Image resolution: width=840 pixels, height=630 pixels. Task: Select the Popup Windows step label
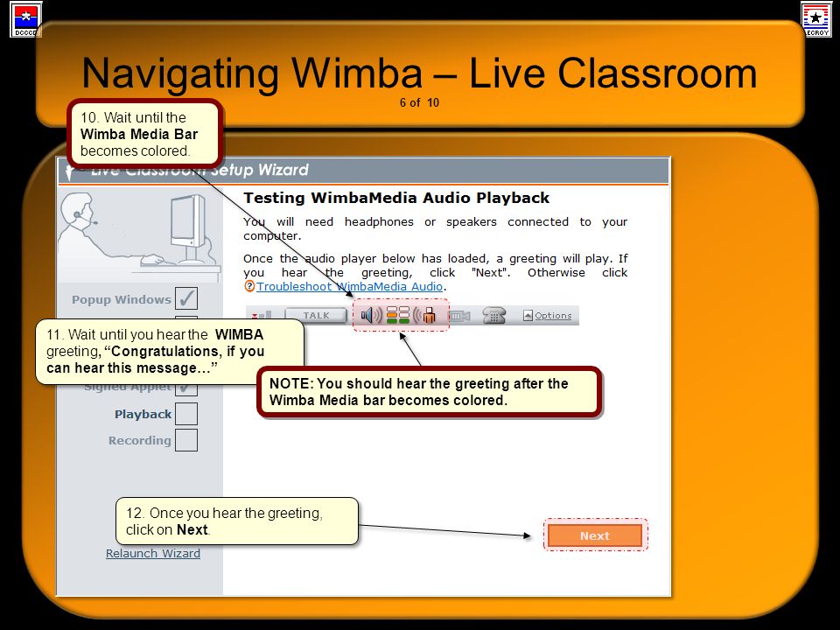[122, 299]
